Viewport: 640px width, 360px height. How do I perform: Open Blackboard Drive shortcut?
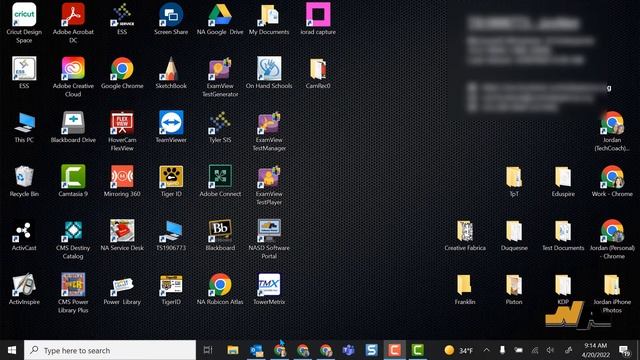pyautogui.click(x=73, y=127)
